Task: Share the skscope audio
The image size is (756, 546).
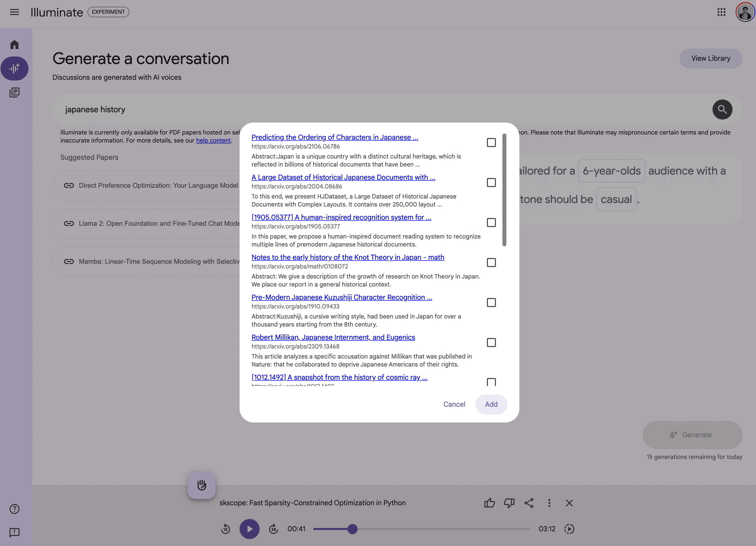Action: [529, 503]
